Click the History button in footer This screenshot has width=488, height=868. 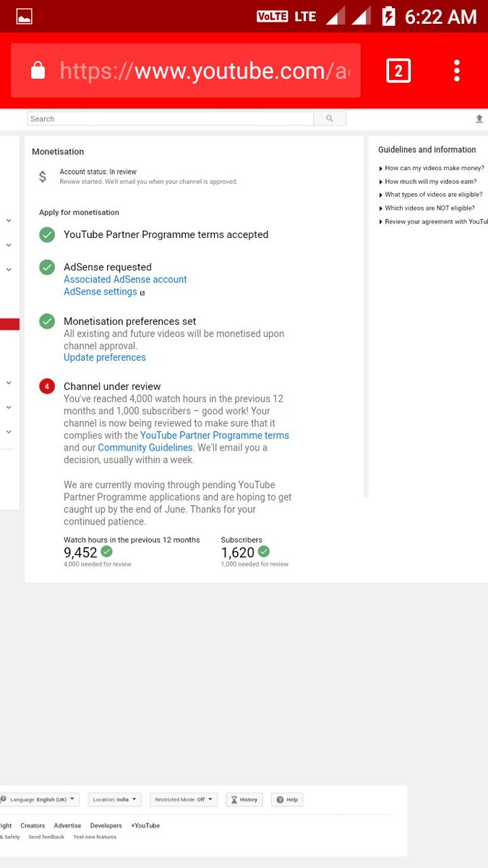point(244,799)
